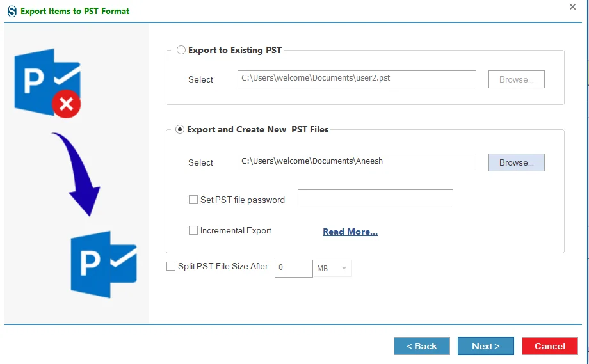
Task: Select the Export to Existing PST radio button
Action: (181, 50)
